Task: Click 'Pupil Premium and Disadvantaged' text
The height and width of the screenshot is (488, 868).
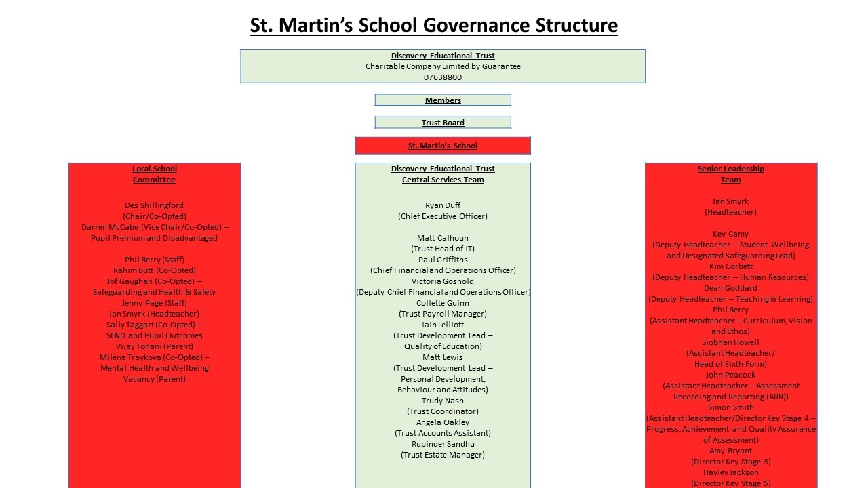Action: pos(155,238)
